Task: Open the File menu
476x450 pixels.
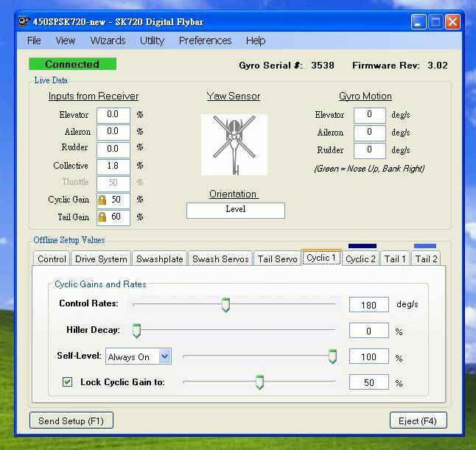Action: 34,41
